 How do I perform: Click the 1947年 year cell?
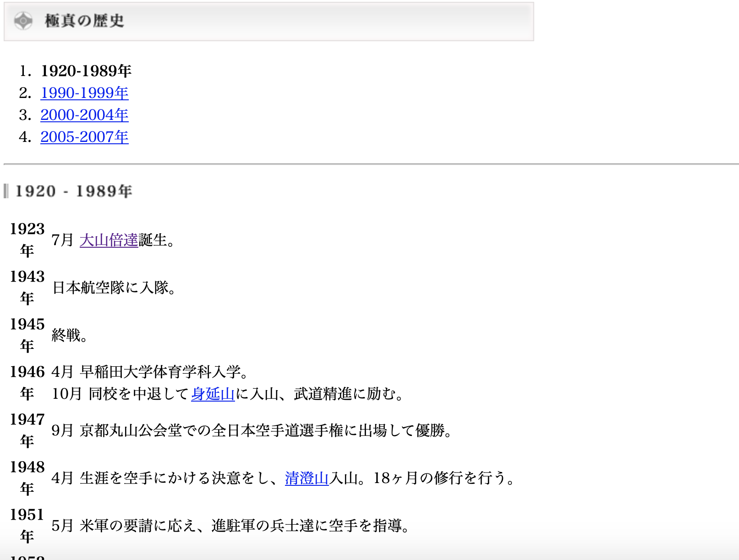(27, 430)
